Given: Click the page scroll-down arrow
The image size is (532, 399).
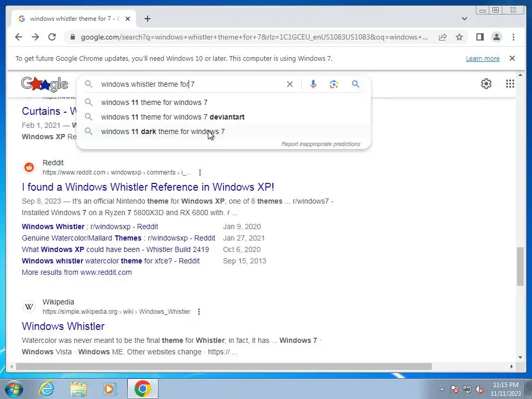Looking at the screenshot, I should click(x=521, y=357).
